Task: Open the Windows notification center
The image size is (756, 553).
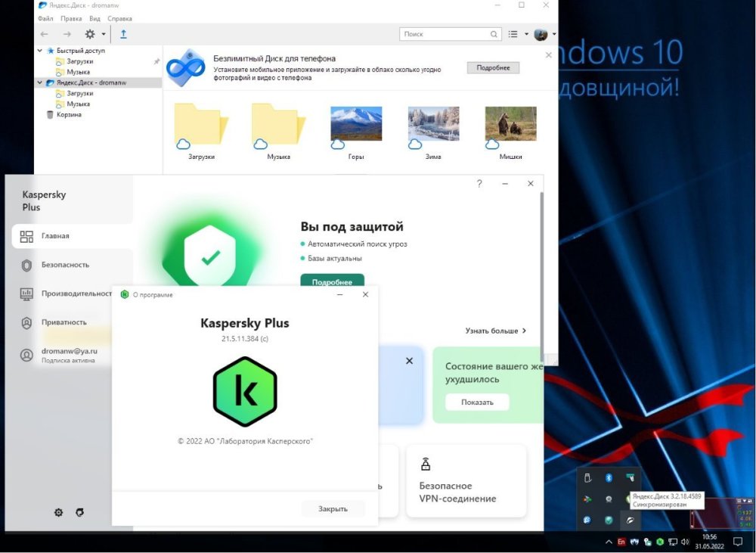Action: [x=738, y=542]
